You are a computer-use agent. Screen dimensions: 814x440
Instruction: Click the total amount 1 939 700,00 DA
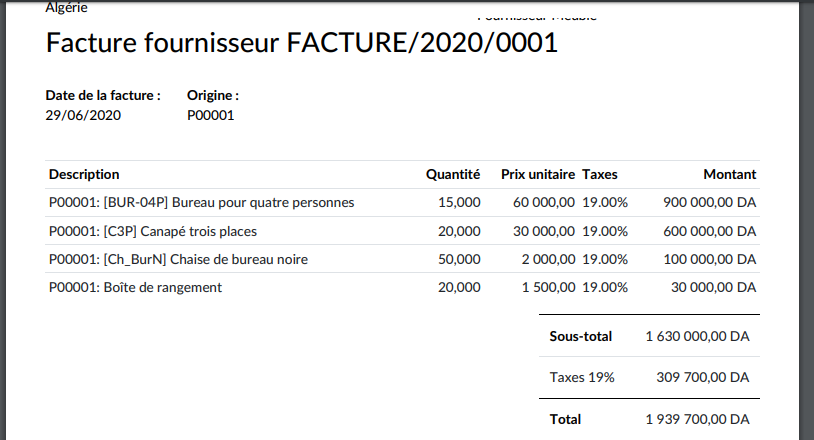(697, 419)
